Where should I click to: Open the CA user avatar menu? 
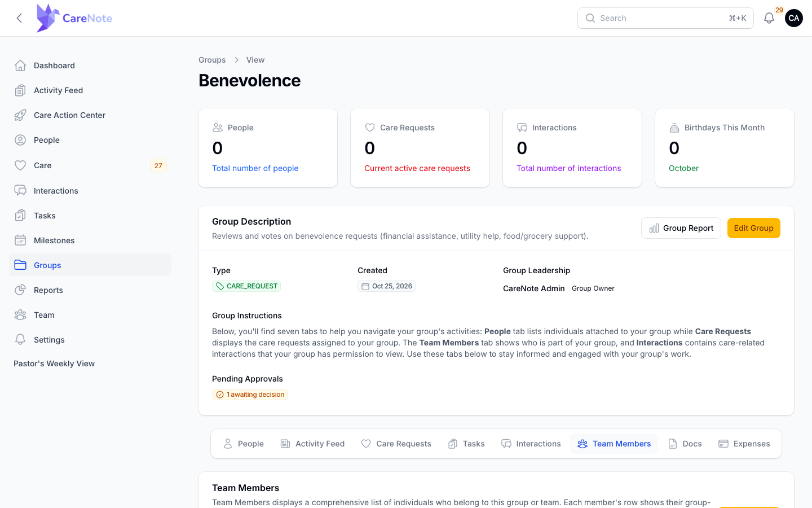click(794, 18)
